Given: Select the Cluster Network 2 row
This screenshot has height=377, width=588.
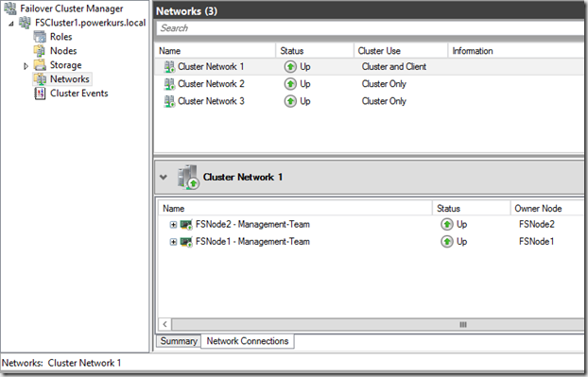Looking at the screenshot, I should 369,84.
